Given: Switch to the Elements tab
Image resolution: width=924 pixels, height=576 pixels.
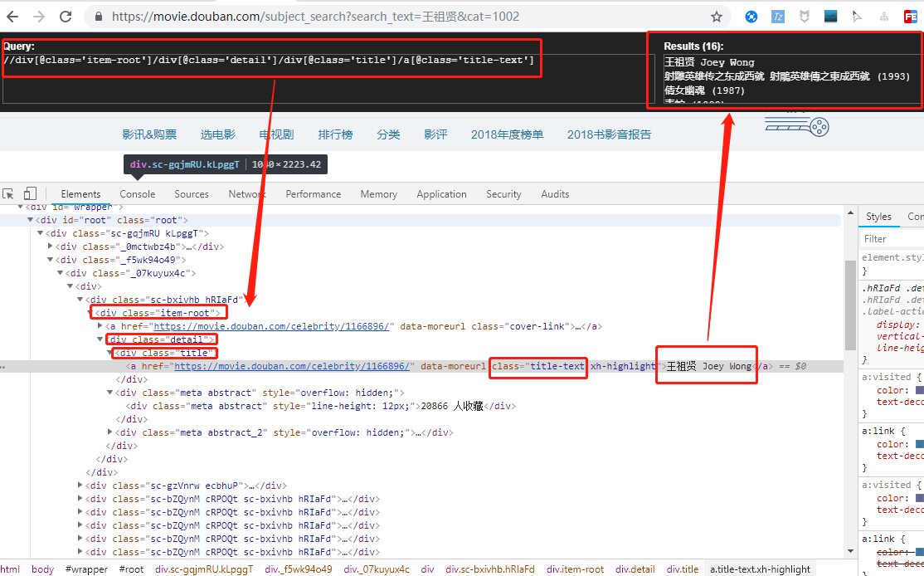Looking at the screenshot, I should click(x=80, y=194).
